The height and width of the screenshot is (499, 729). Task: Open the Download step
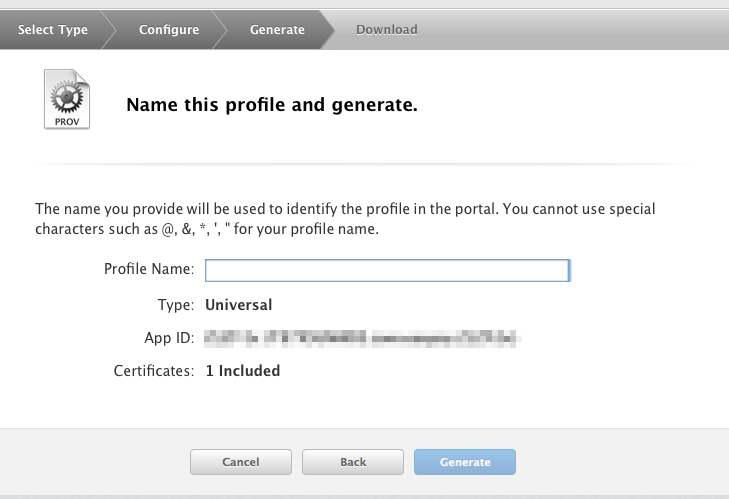[386, 30]
